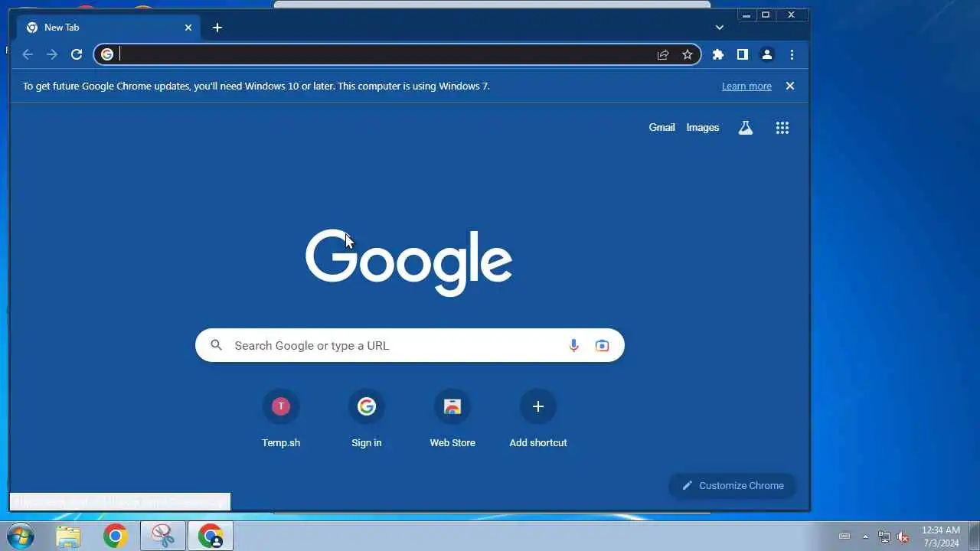Click Add shortcut tile

(x=538, y=419)
